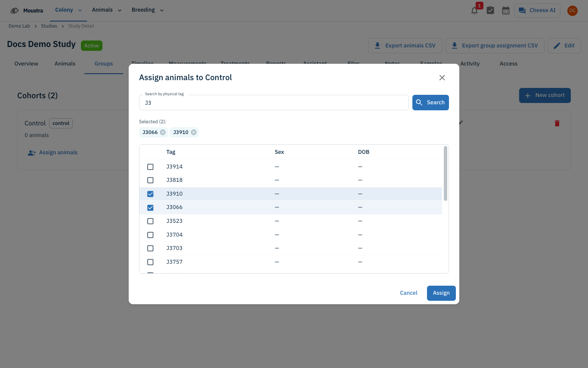Check the J3703 row checkbox
Image resolution: width=588 pixels, height=368 pixels.
150,248
